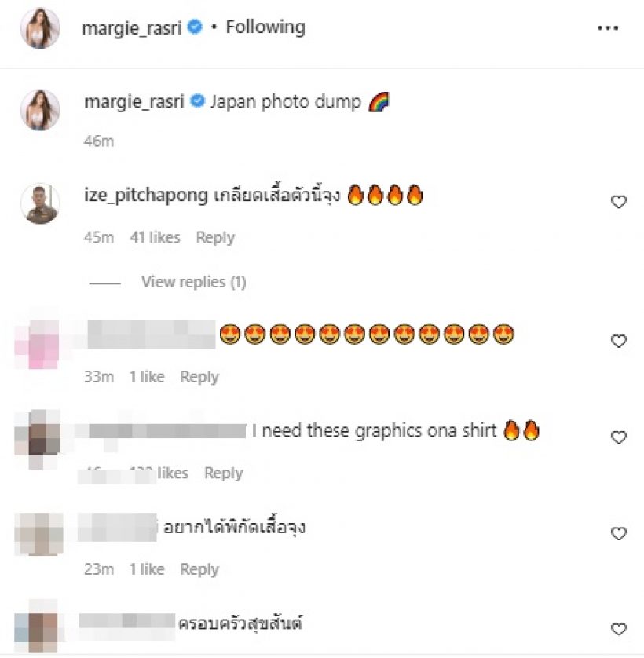The width and height of the screenshot is (644, 658).
Task: Click margie_rasri avatar next to caption
Action: pos(40,109)
